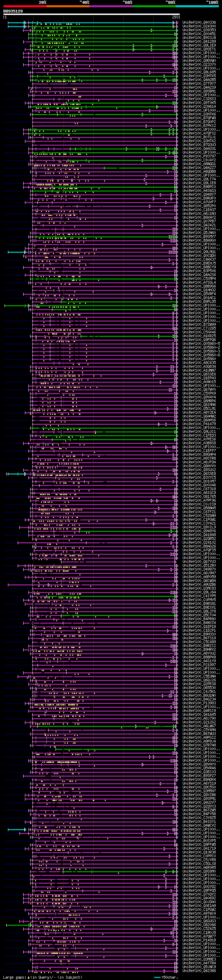Select the UniRef100_A7PES6 label
Viewport: 222px width, 980px height.
pyautogui.click(x=199, y=439)
